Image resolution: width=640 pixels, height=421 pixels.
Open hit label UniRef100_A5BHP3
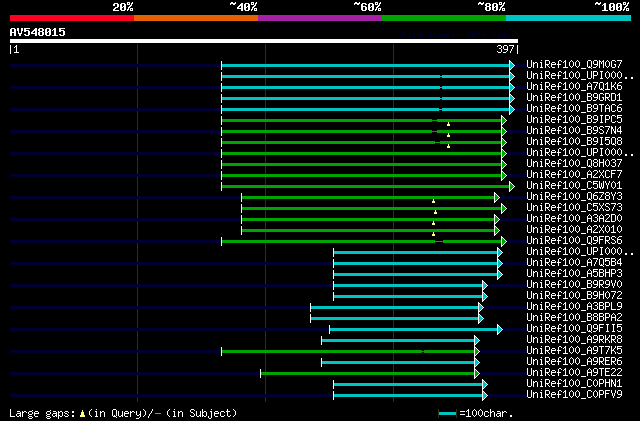pyautogui.click(x=574, y=274)
